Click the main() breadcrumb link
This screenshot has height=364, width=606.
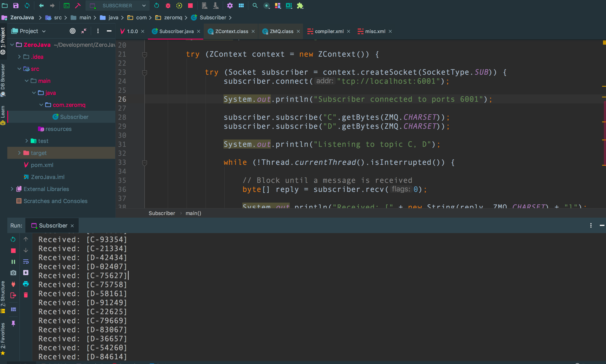[193, 213]
